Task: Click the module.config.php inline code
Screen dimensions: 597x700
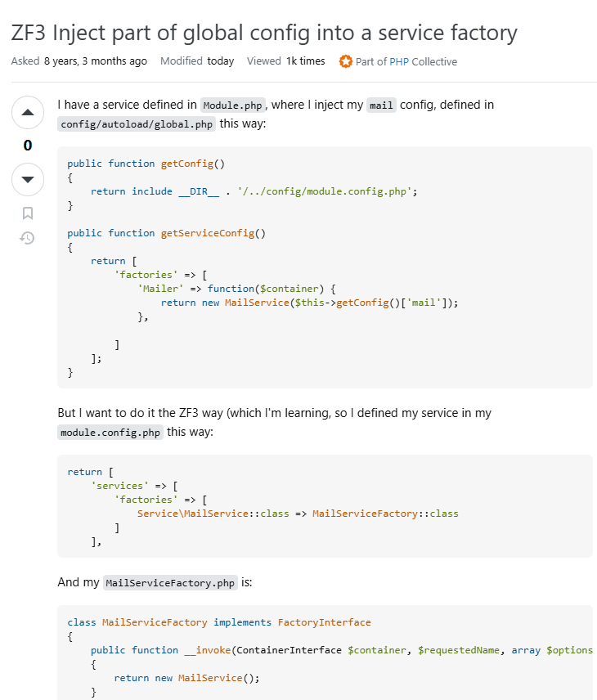Action: click(110, 433)
